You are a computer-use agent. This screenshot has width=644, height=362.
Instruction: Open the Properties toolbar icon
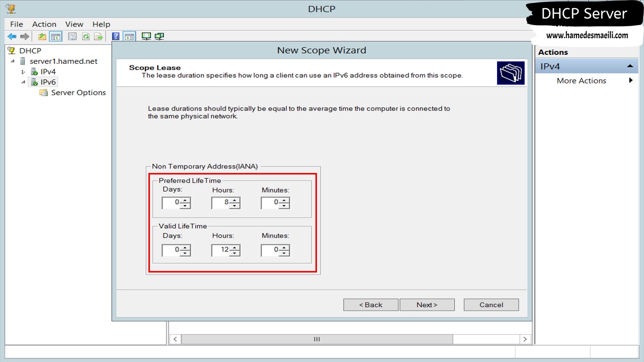coord(72,37)
